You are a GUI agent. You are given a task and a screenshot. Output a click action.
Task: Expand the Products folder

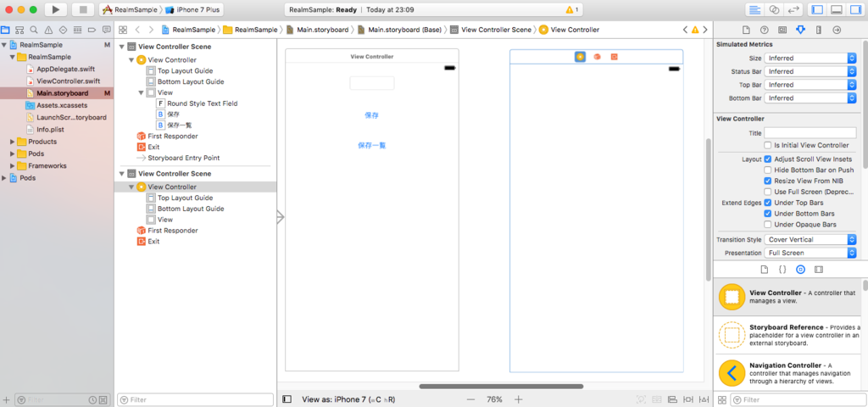(13, 142)
